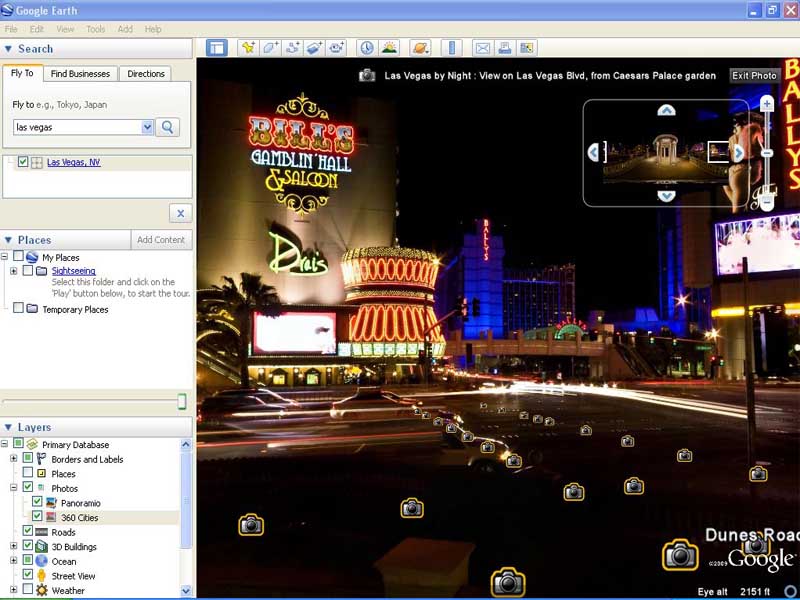Viewport: 800px width, 600px height.
Task: Expand the Ocean layer node
Action: [x=14, y=561]
